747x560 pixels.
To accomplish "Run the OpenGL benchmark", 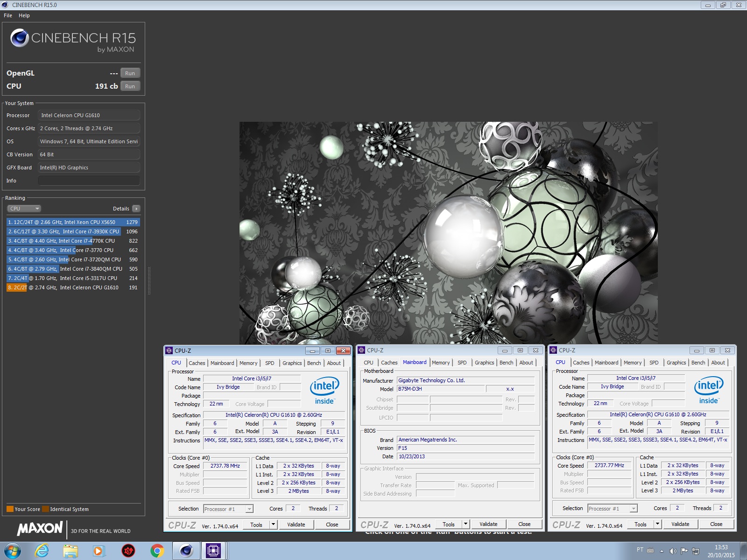I will (130, 73).
